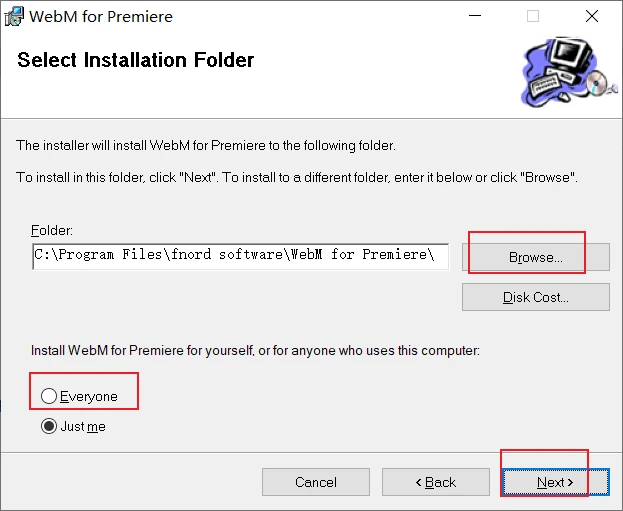Click the WebM for Premiere window title text
The image size is (623, 511).
(101, 17)
